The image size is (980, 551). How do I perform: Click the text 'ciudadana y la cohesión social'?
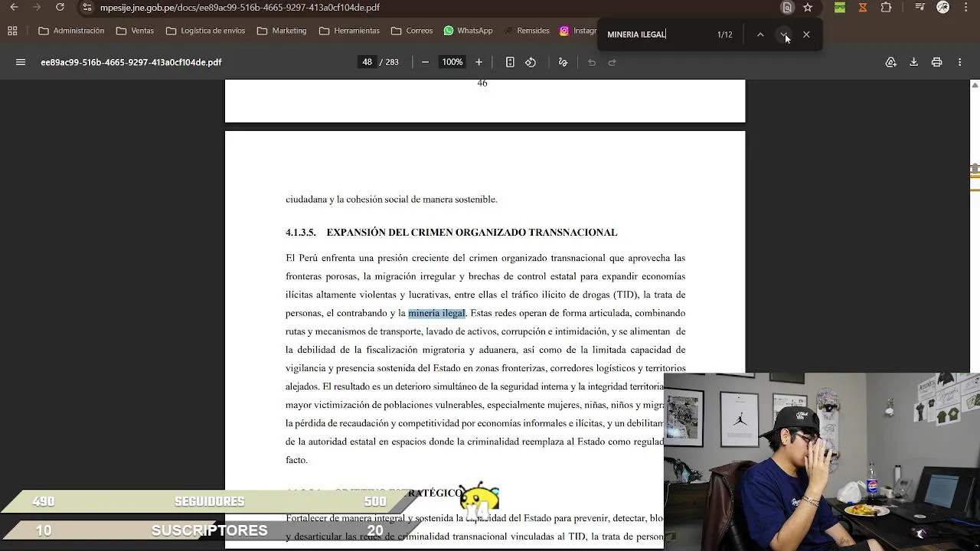[x=348, y=200]
